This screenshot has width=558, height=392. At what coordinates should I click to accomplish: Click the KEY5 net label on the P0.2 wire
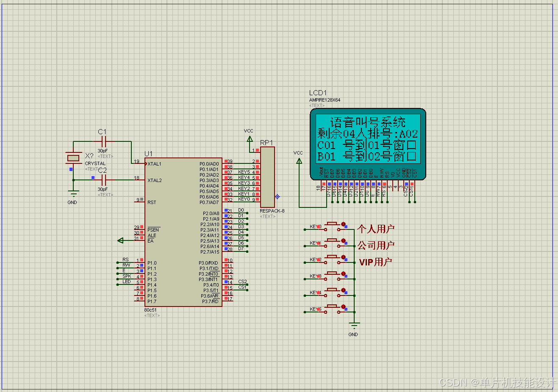[x=244, y=172]
